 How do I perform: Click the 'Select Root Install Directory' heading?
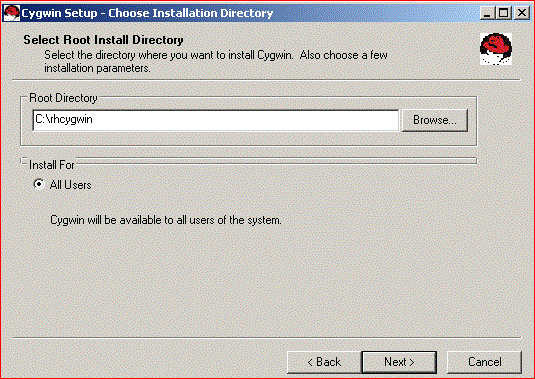click(x=103, y=40)
